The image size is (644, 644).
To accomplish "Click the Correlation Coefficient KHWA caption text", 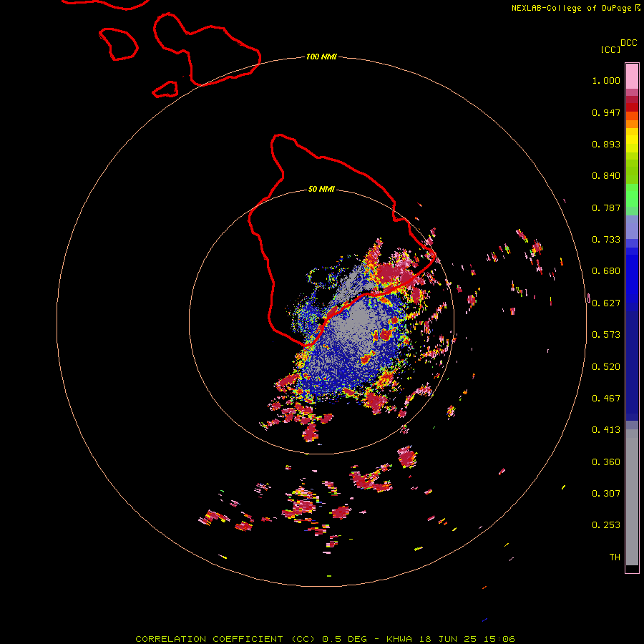I will point(325,639).
